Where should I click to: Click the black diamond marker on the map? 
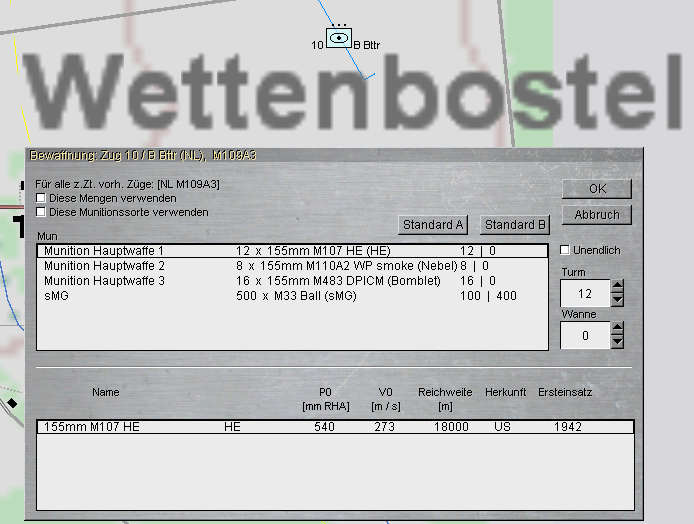[x=12, y=402]
